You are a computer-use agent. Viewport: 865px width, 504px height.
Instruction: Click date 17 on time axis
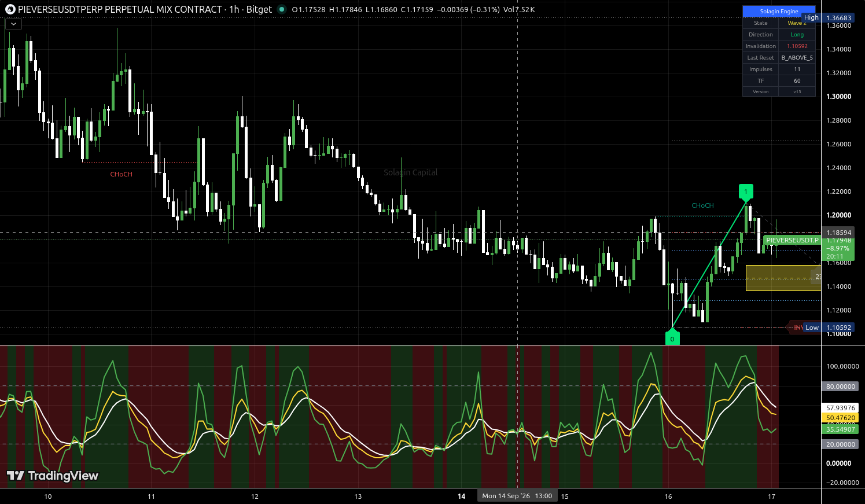tap(771, 496)
